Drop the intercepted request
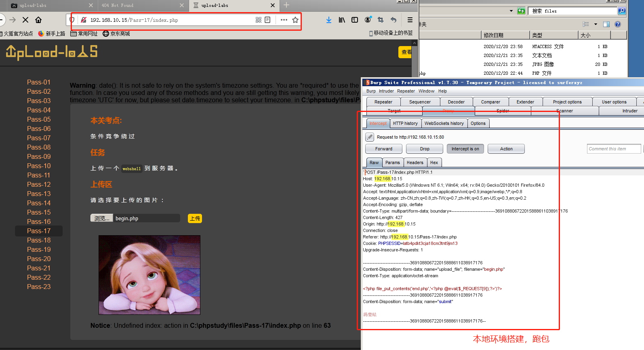Viewport: 644px width, 350px height. [x=425, y=149]
